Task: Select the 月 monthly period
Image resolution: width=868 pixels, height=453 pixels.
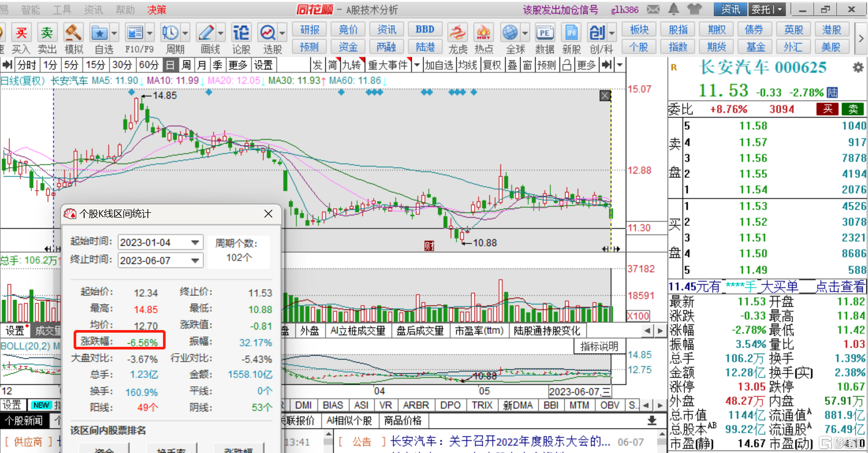Action: [x=201, y=65]
